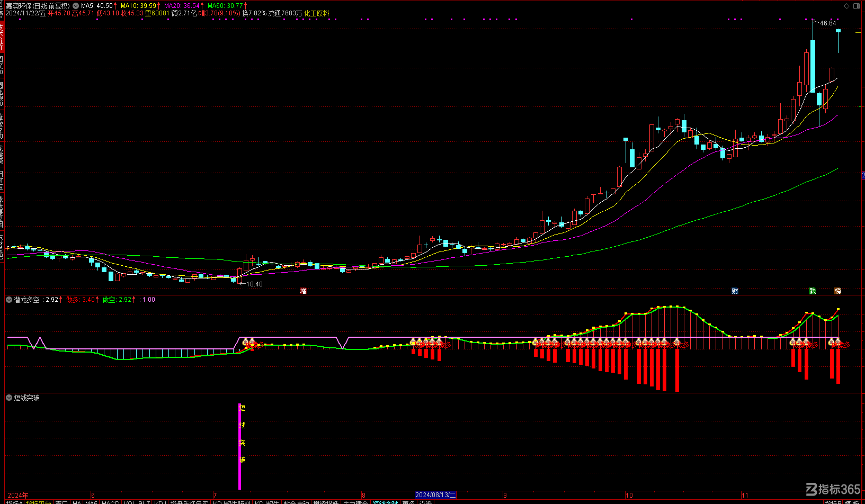Image resolution: width=865 pixels, height=504 pixels.
Task: Click the 跌 event marker on chart
Action: pos(813,291)
